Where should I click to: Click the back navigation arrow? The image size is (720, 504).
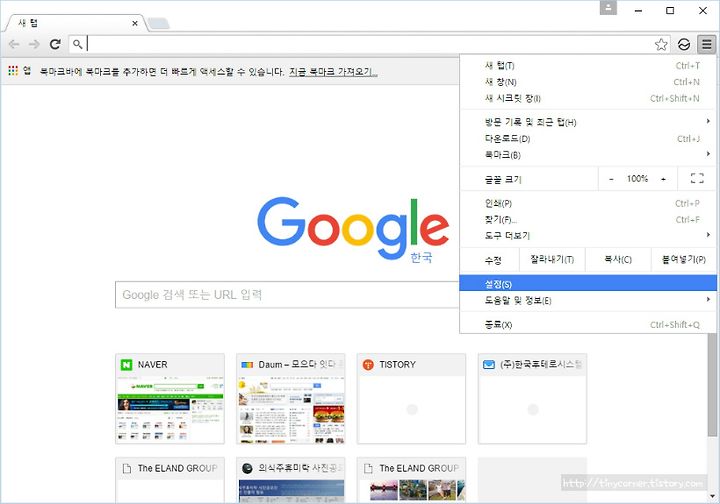[14, 44]
